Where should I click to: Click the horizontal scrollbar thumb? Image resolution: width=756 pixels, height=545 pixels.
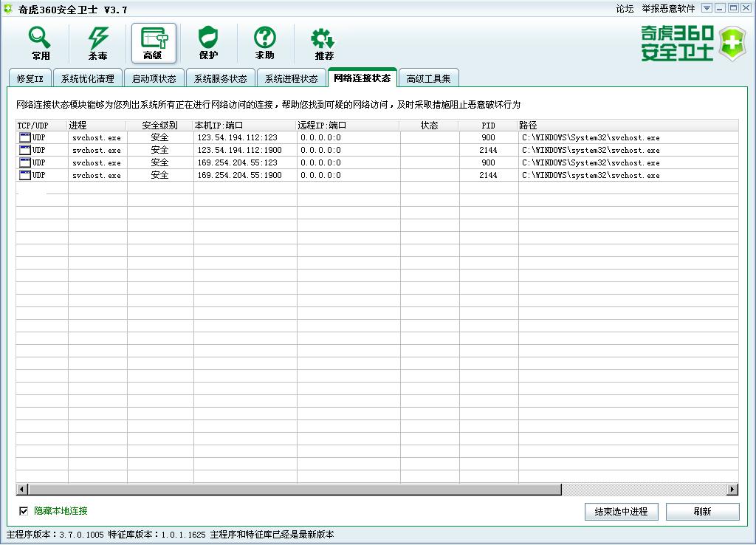(x=295, y=490)
